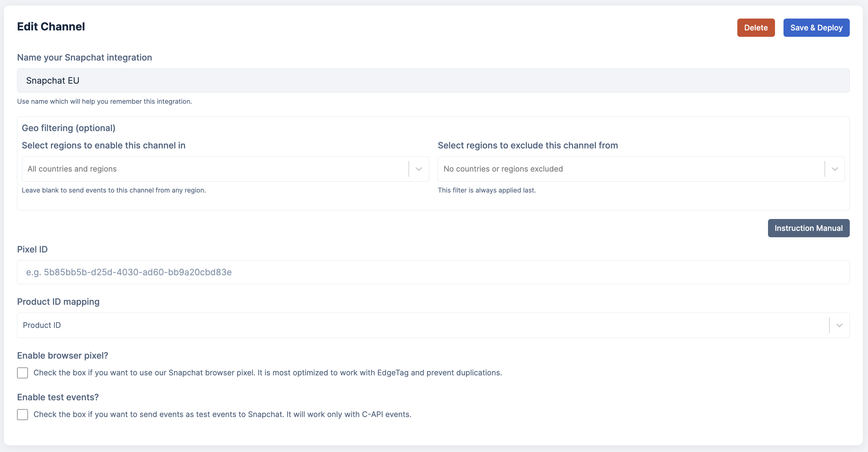Image resolution: width=868 pixels, height=452 pixels.
Task: Click chevron arrow of Product ID mapping
Action: [839, 325]
